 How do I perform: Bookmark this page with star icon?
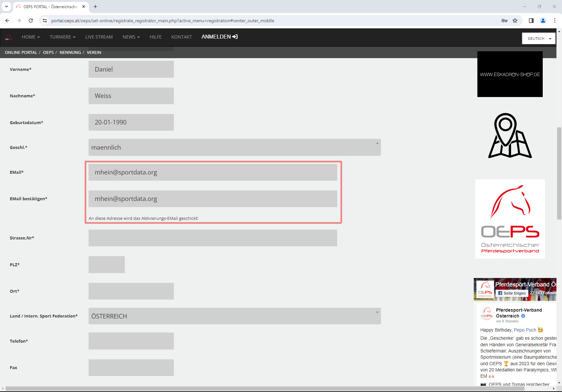pyautogui.click(x=515, y=21)
